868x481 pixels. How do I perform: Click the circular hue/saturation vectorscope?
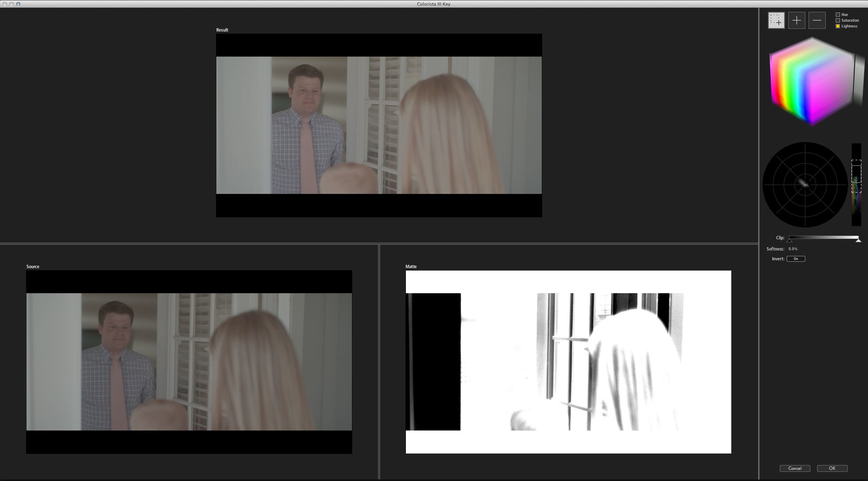coord(805,185)
